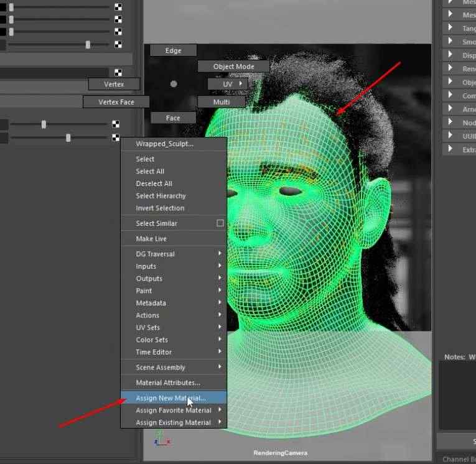Click the checker map icon beside the long dark field

(118, 72)
